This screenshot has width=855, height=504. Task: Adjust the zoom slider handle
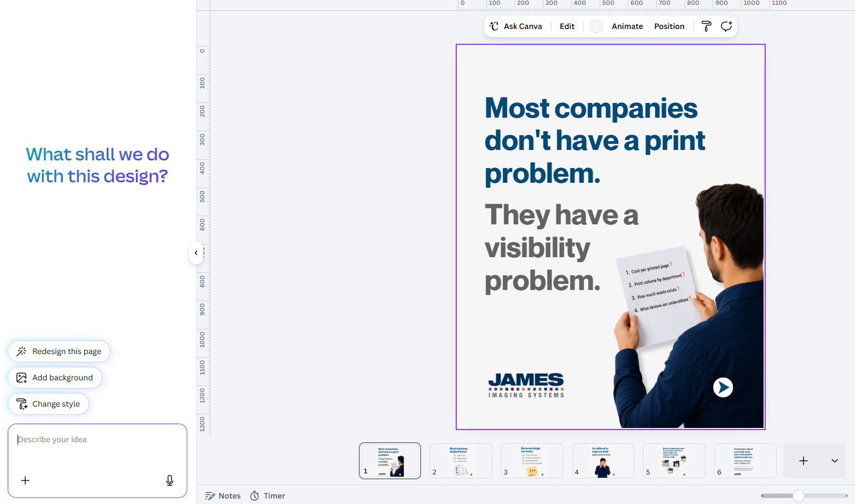[x=799, y=496]
